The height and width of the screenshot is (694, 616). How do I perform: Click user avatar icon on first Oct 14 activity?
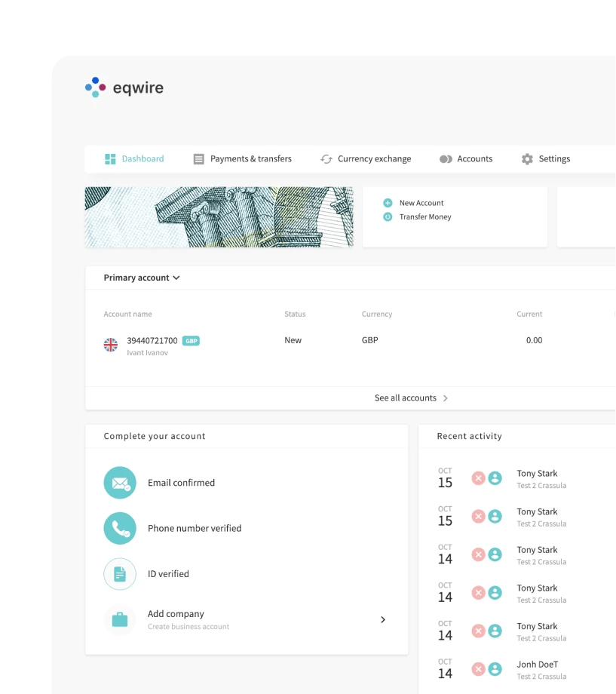[495, 554]
